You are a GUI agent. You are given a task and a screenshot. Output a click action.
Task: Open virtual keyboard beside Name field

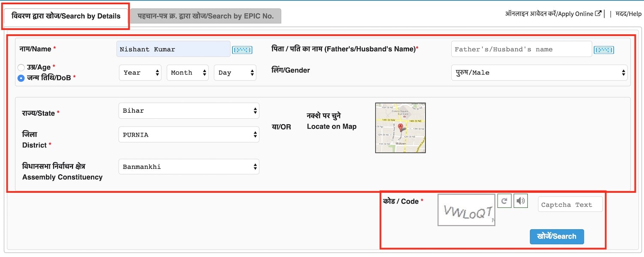tap(242, 50)
